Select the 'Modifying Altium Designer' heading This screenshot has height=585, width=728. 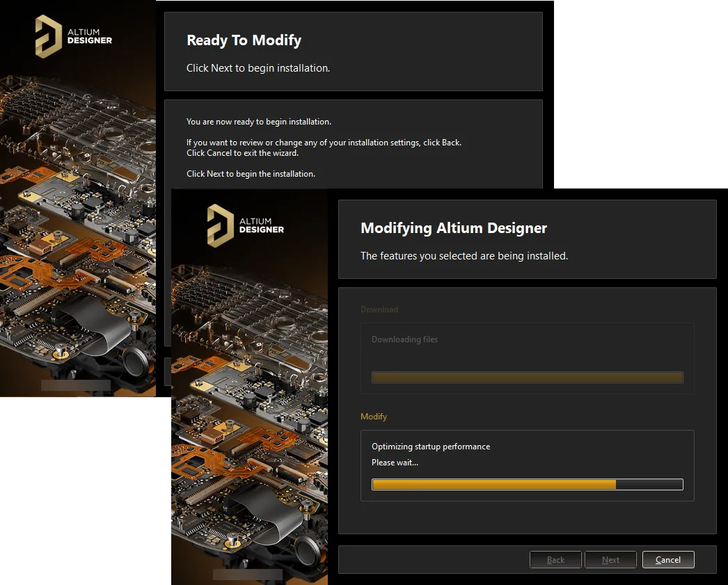point(454,228)
